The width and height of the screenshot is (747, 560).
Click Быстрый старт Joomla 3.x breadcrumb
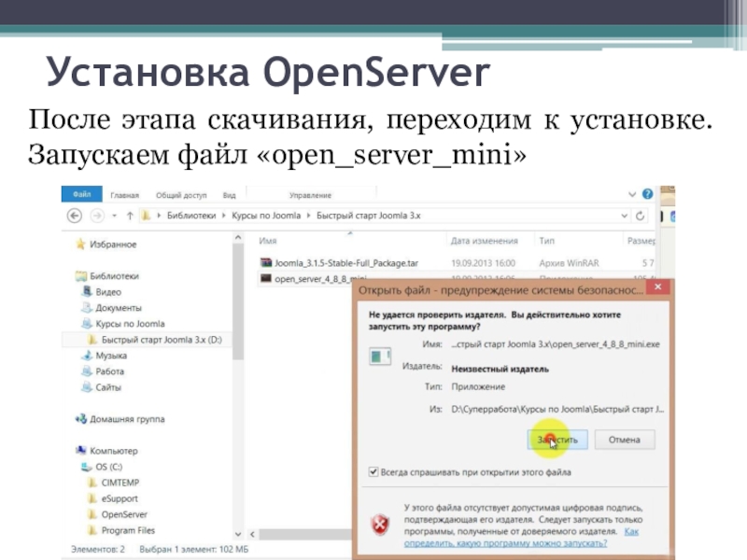click(x=368, y=216)
